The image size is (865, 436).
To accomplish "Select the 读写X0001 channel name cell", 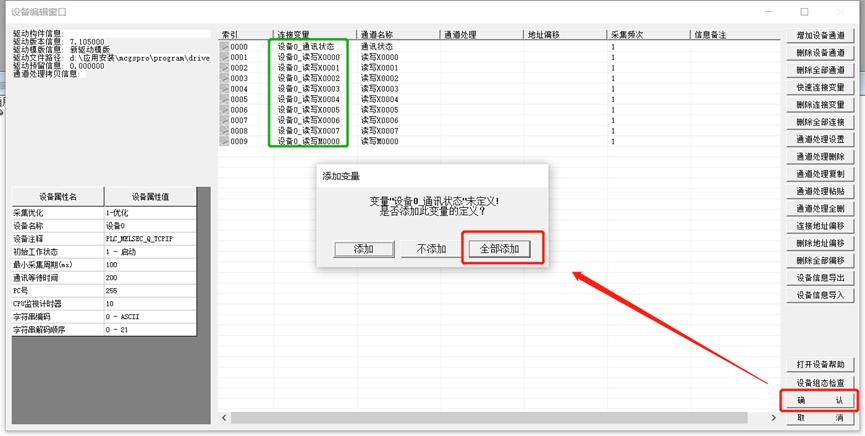I will coord(380,68).
